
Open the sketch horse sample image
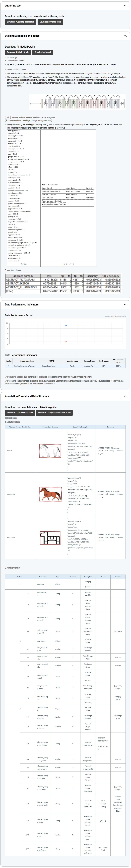coord(50,451)
